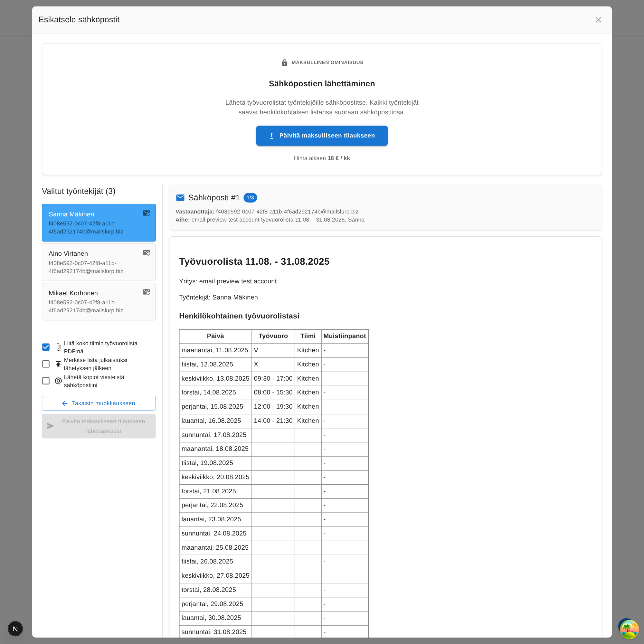Viewport: 644px width, 644px height.
Task: Open the Next.js dev tools badge
Action: [15, 629]
